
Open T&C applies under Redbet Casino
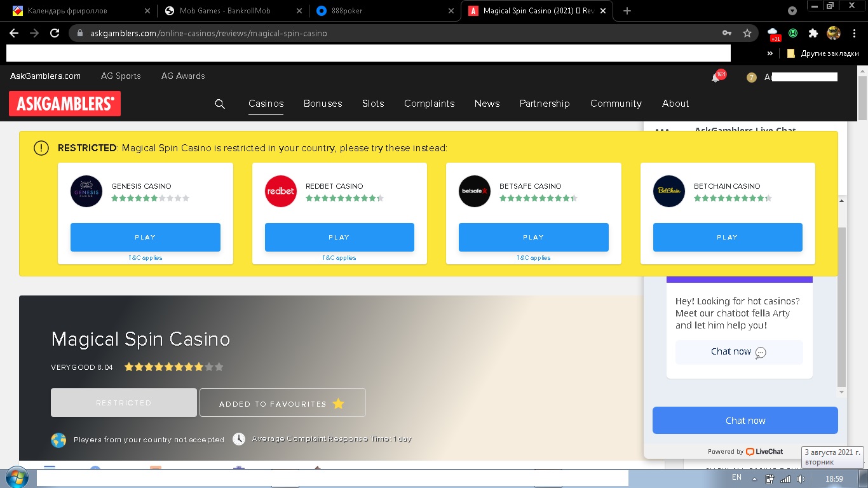pyautogui.click(x=339, y=258)
